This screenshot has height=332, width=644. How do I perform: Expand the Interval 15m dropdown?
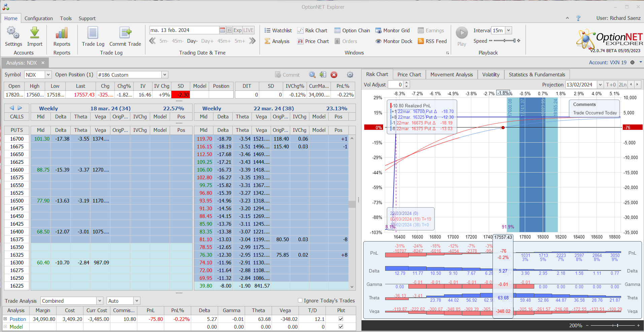(509, 30)
